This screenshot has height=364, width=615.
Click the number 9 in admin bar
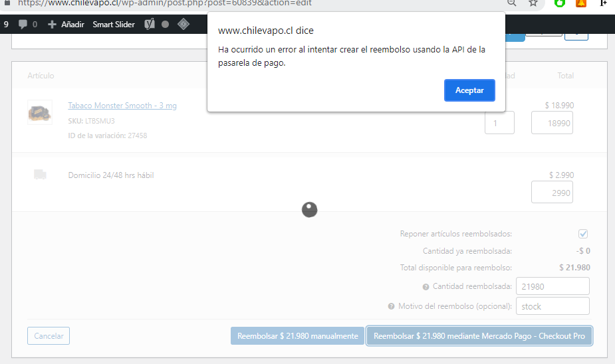(x=6, y=25)
